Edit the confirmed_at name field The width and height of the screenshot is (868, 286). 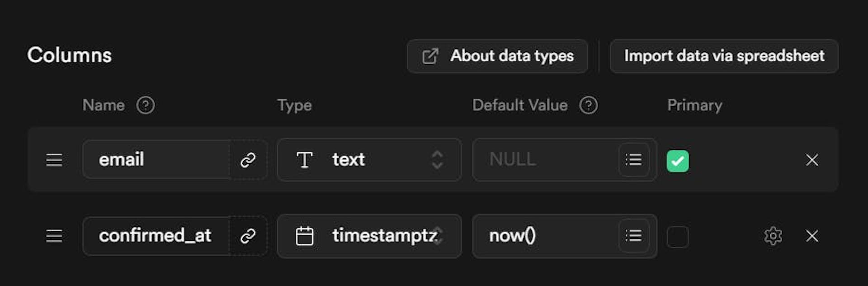coord(156,236)
